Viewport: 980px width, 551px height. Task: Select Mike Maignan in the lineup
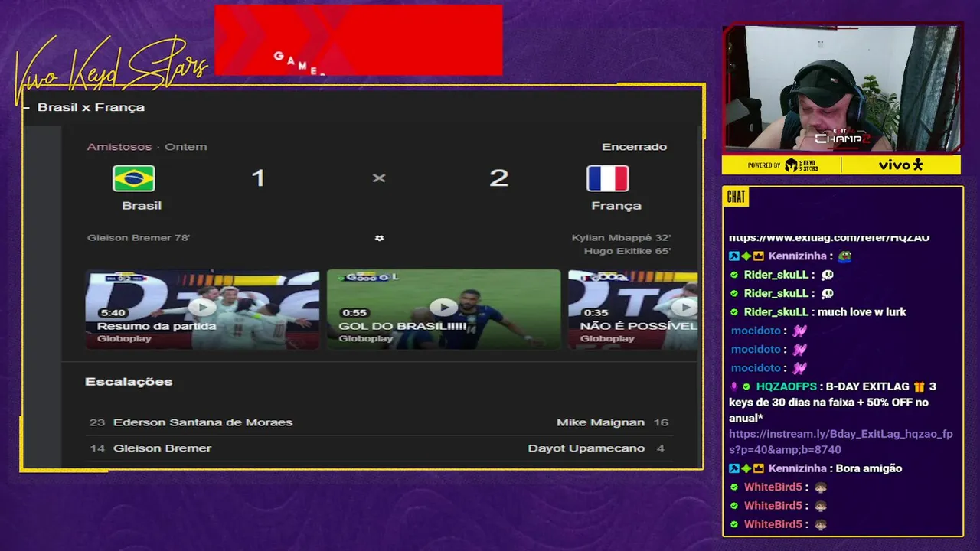coord(600,422)
